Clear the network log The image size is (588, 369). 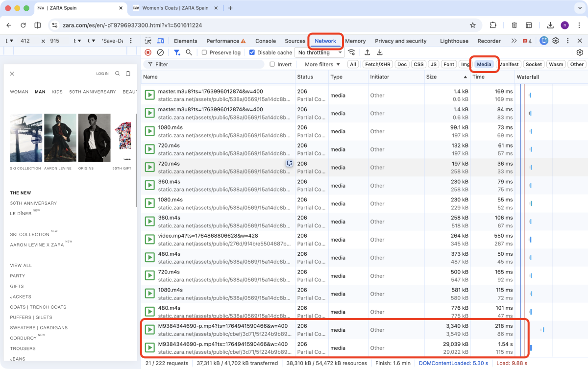click(x=159, y=52)
